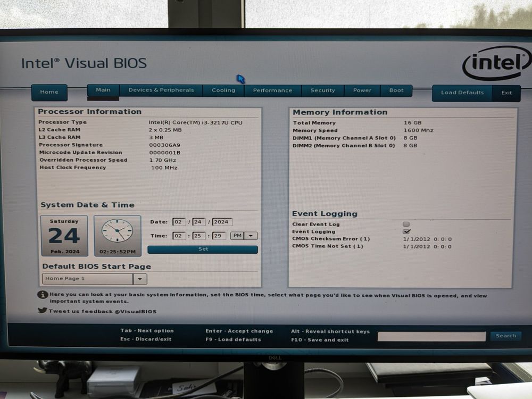532x399 pixels.
Task: Open the Default BIOS Start Page dropdown
Action: click(139, 278)
